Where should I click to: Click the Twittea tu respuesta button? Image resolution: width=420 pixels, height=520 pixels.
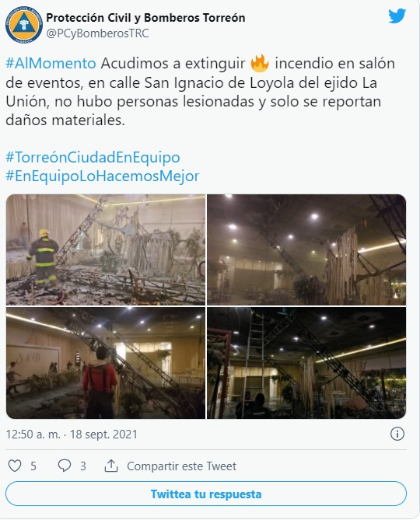tap(206, 494)
